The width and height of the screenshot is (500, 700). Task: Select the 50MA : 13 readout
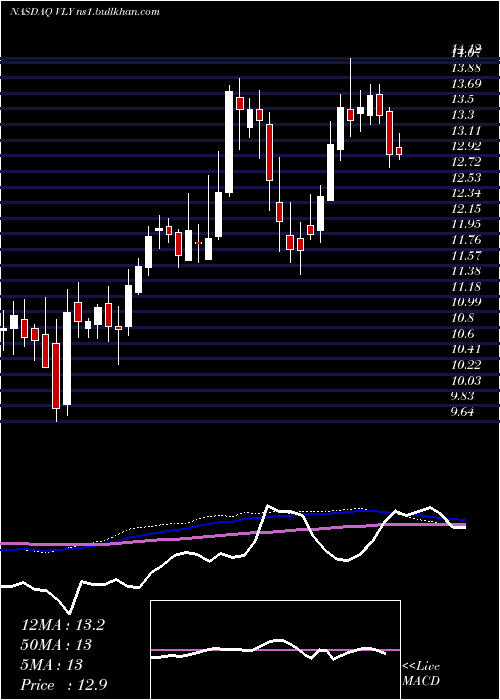(56, 645)
